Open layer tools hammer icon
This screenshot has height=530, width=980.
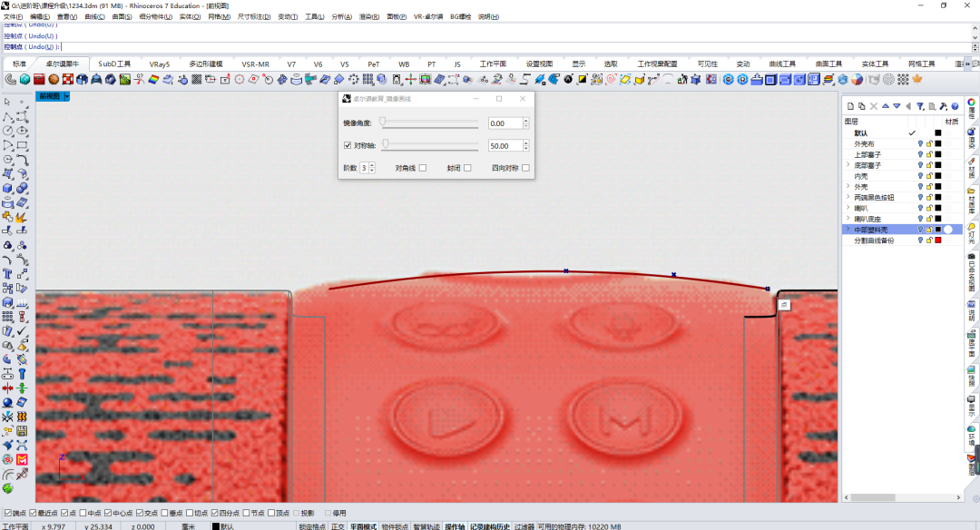click(943, 106)
